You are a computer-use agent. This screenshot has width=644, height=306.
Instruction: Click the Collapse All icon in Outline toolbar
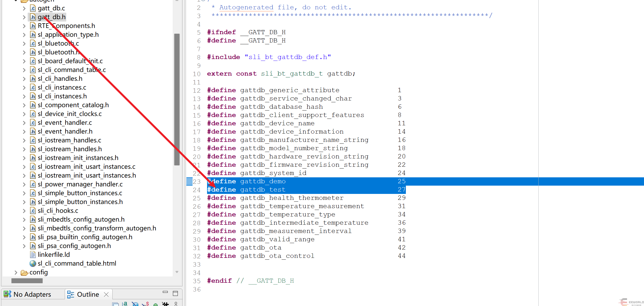[115, 304]
